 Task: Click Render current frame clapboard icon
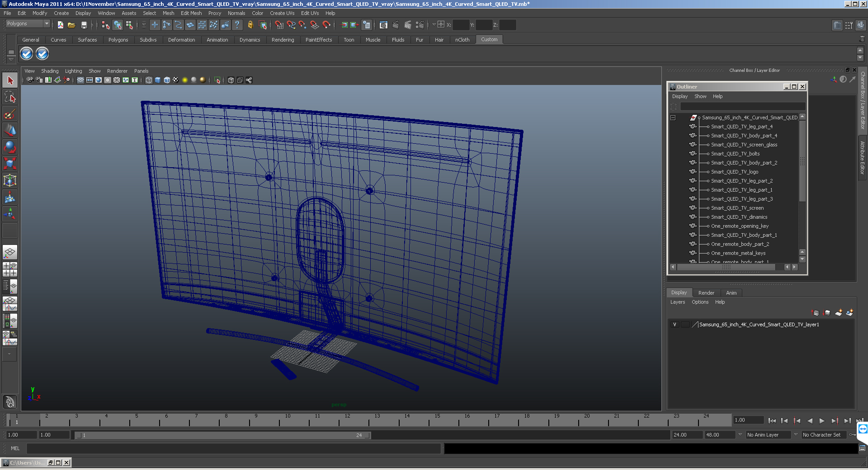tap(396, 25)
